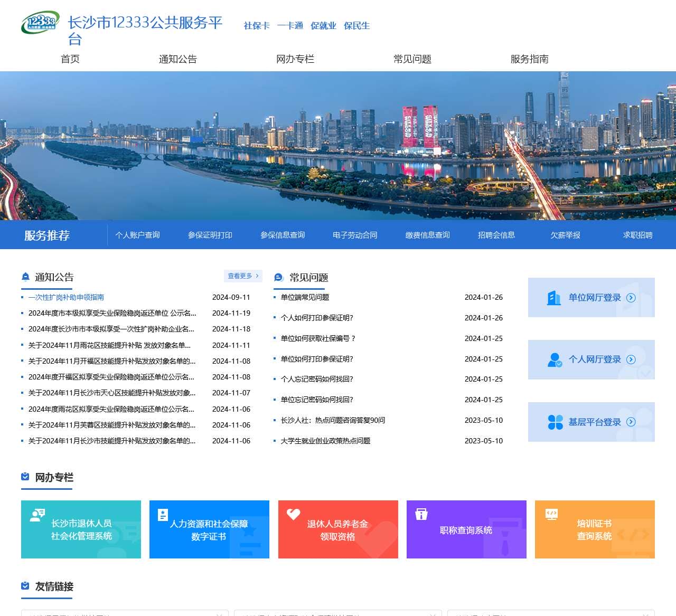Click the arrow circle in 单位网厅登录
The width and height of the screenshot is (676, 616).
(631, 298)
